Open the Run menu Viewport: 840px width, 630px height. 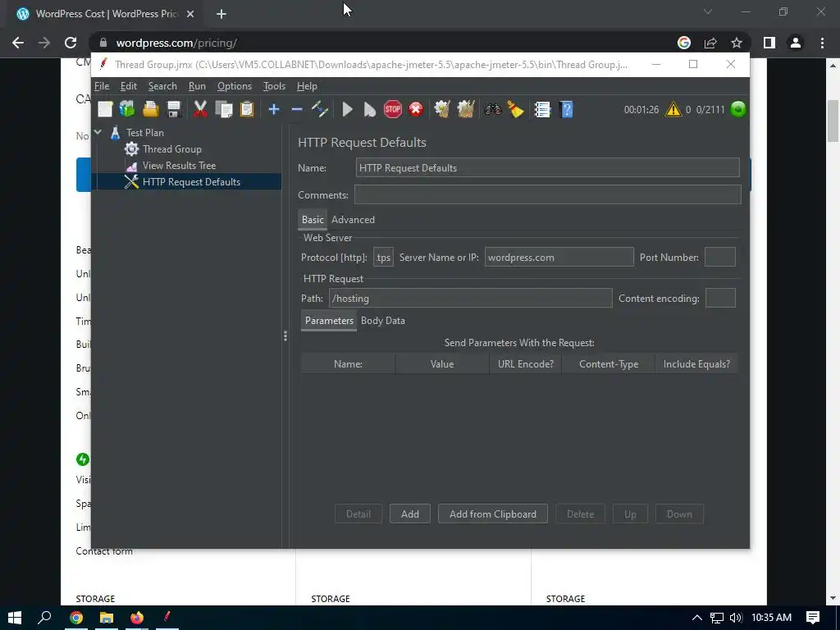(197, 85)
